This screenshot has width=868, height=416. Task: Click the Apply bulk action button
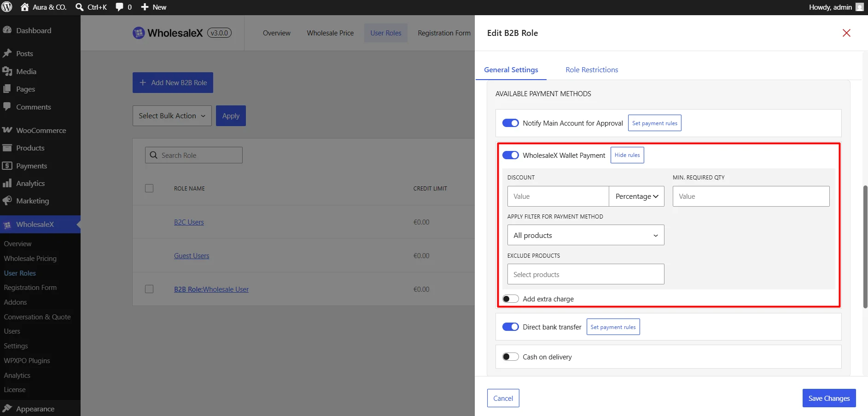[231, 116]
